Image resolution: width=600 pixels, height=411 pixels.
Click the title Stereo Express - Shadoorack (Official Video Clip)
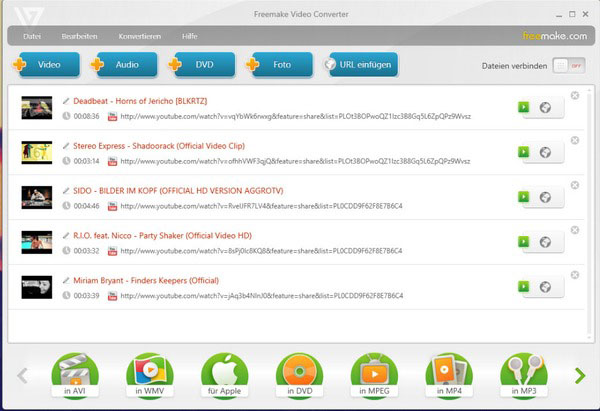(x=159, y=146)
